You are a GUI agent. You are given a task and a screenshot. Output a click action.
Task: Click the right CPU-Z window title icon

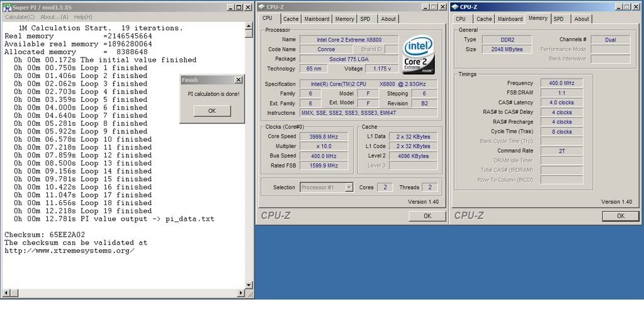click(x=455, y=7)
